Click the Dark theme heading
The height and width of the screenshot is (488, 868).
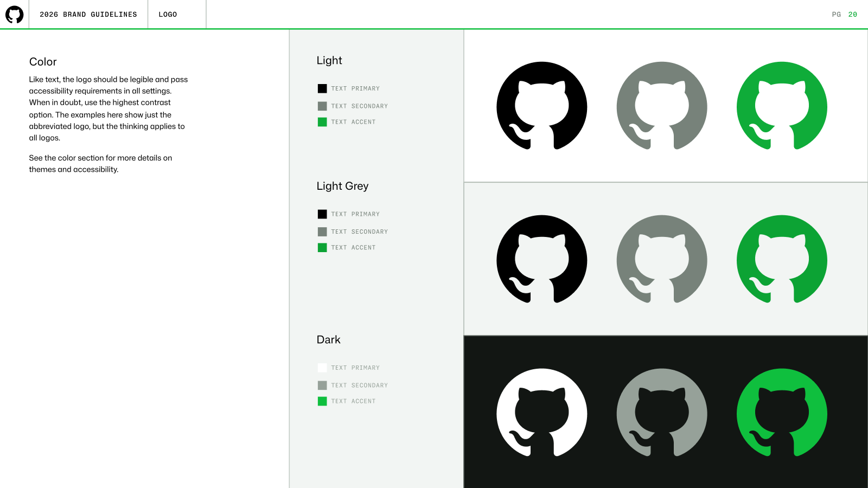[x=328, y=340]
